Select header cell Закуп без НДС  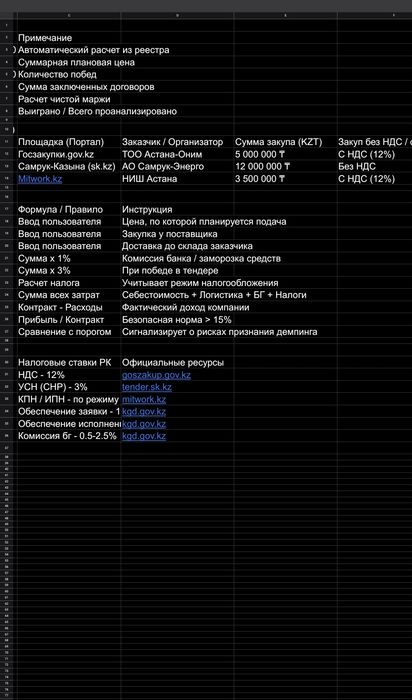pyautogui.click(x=375, y=142)
